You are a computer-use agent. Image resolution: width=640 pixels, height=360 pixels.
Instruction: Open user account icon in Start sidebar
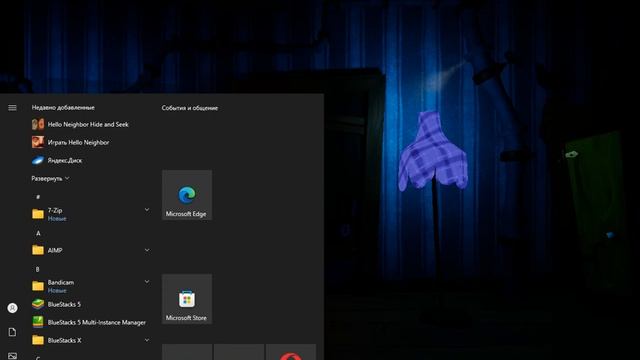[x=12, y=308]
